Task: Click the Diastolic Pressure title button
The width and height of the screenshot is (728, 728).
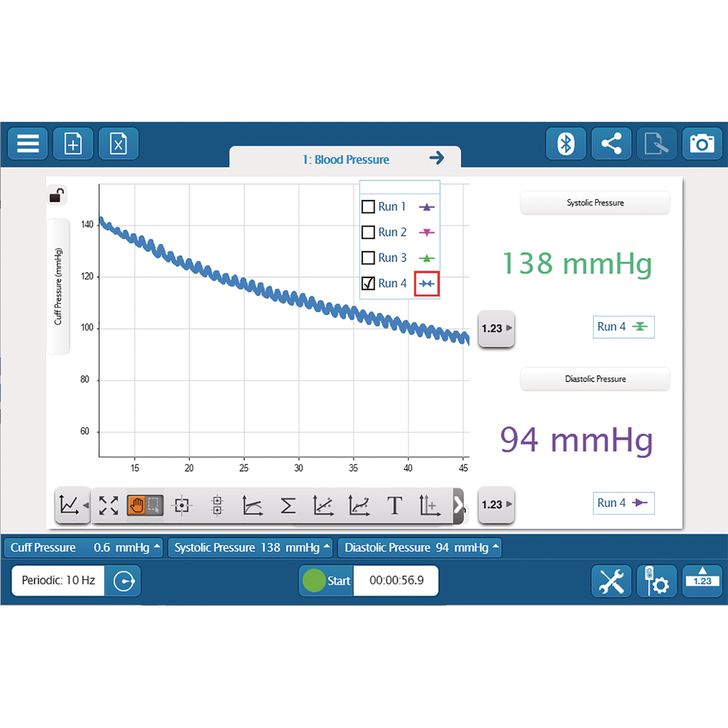Action: [x=595, y=379]
